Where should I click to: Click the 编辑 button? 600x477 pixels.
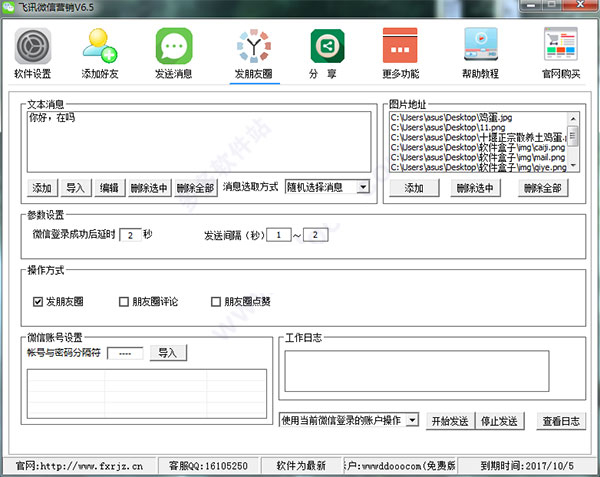pos(109,188)
